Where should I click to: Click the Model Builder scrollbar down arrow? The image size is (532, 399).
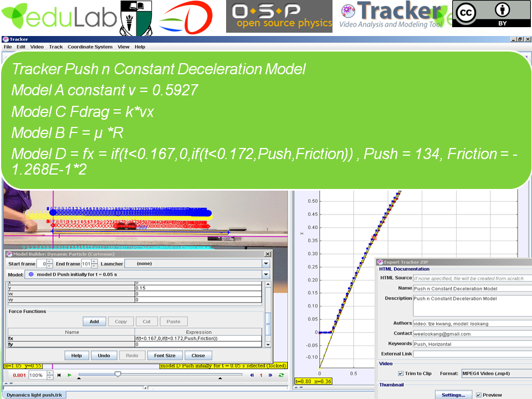[x=268, y=344]
